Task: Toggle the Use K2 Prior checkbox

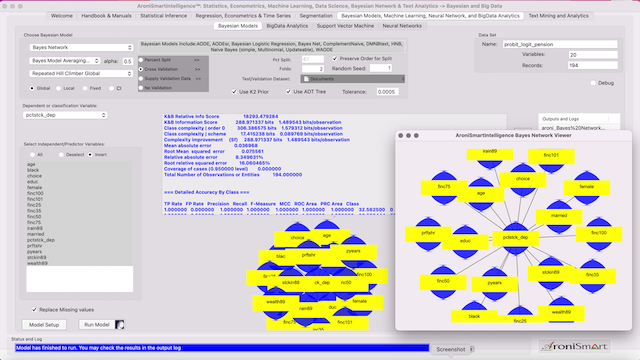Action: click(234, 92)
